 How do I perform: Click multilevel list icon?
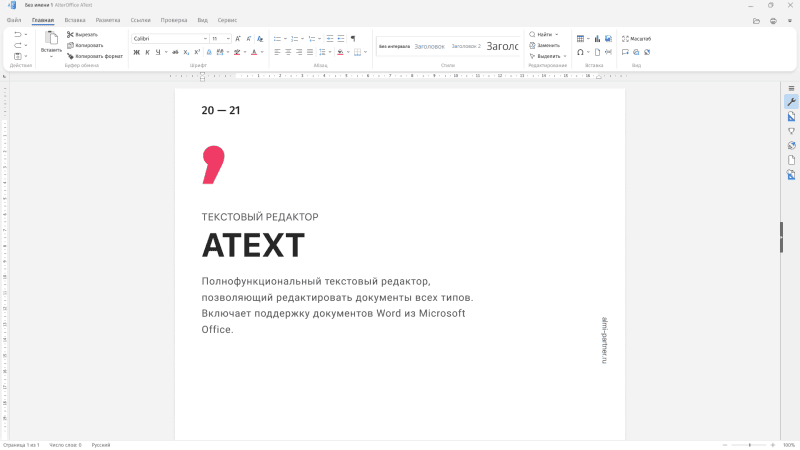point(312,39)
